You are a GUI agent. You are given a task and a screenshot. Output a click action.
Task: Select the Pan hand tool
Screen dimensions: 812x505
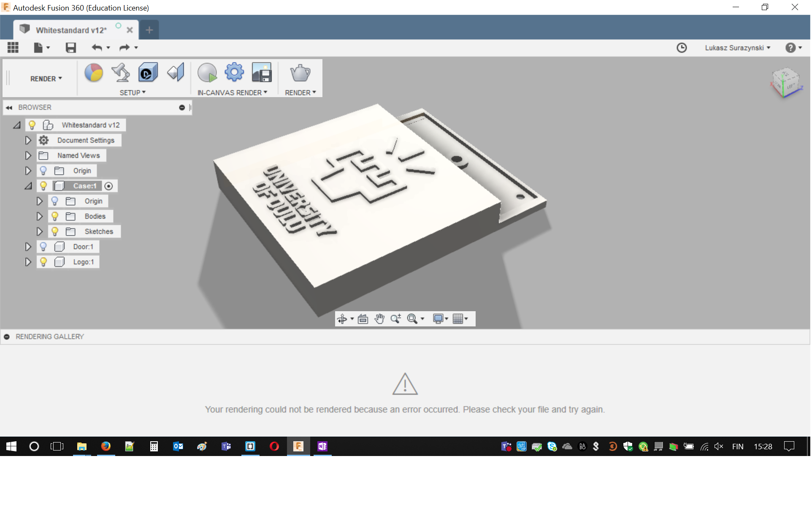pos(379,319)
